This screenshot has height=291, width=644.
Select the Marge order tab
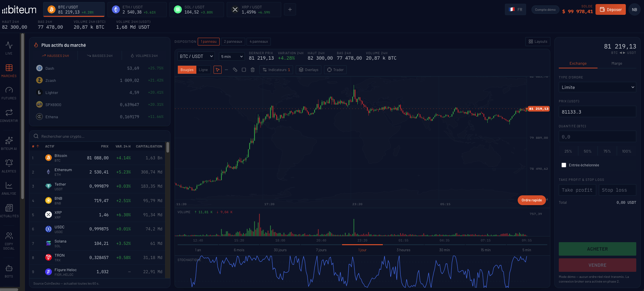[617, 63]
